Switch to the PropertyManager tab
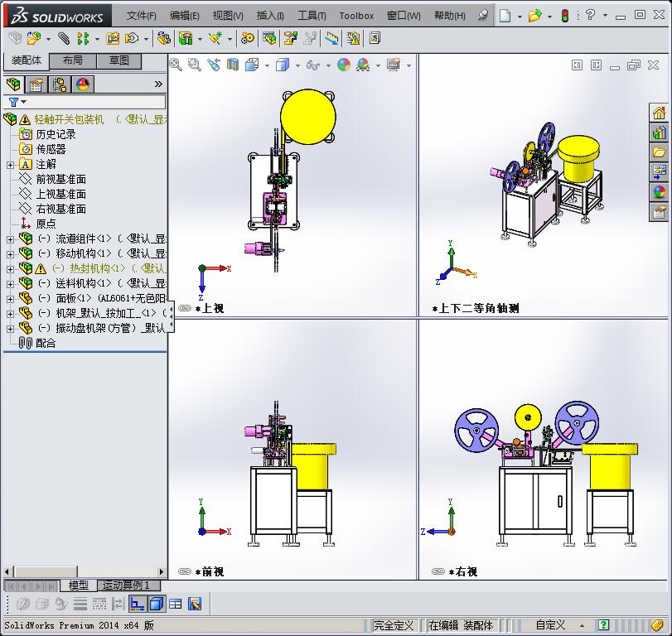The width and height of the screenshot is (672, 636). 36,84
